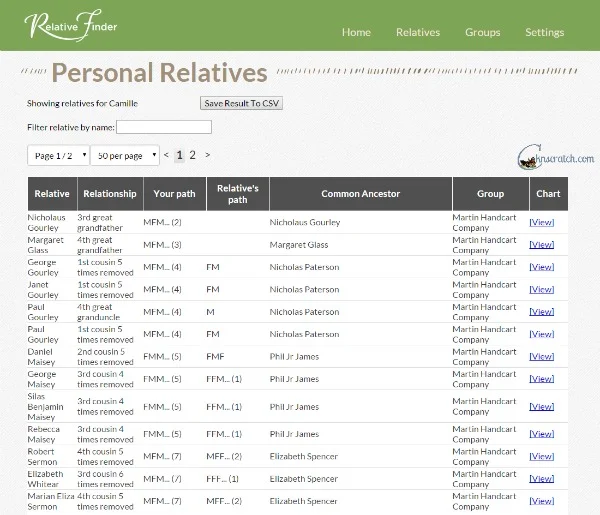Click the MFM... (2) path cell
Image resolution: width=600 pixels, height=515 pixels.
pos(162,222)
